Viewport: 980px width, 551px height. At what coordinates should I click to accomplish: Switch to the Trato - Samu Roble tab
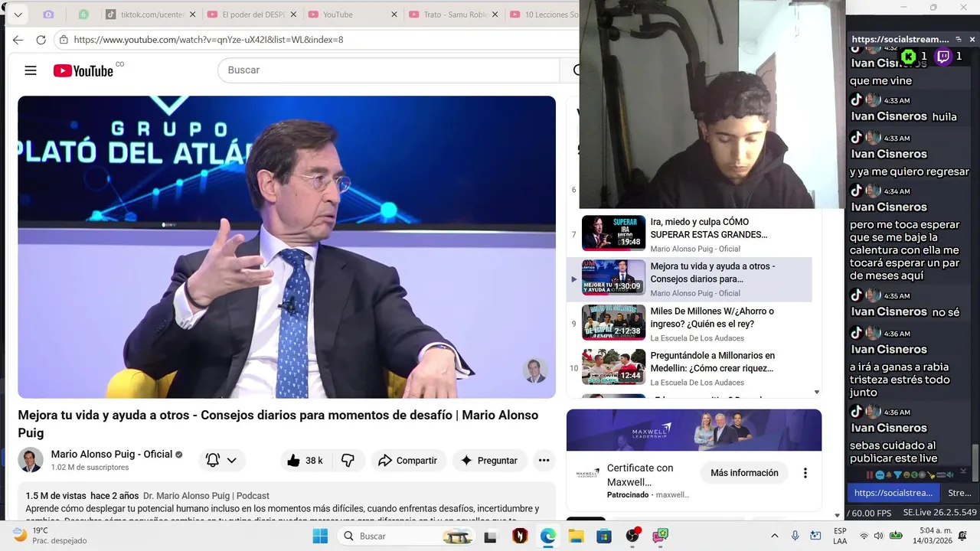coord(453,15)
